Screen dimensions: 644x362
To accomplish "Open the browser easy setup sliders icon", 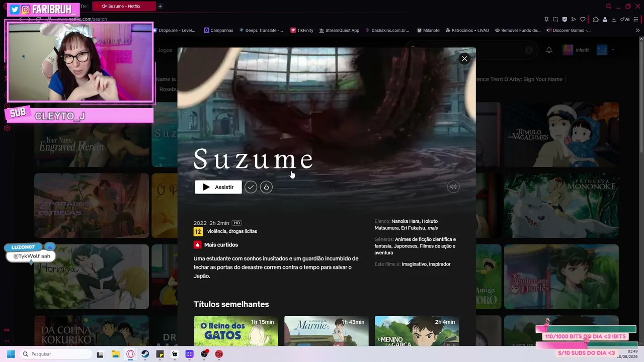I will [x=636, y=19].
